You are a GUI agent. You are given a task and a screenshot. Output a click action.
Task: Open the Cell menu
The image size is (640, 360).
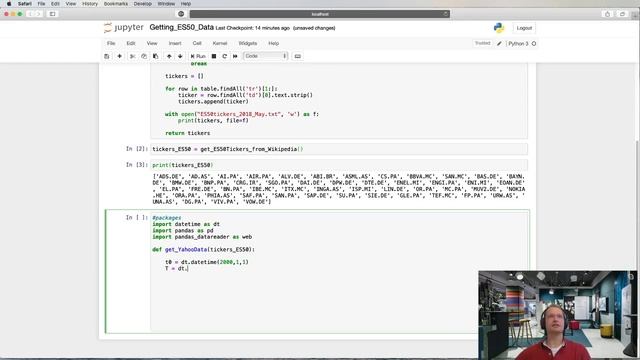197,43
